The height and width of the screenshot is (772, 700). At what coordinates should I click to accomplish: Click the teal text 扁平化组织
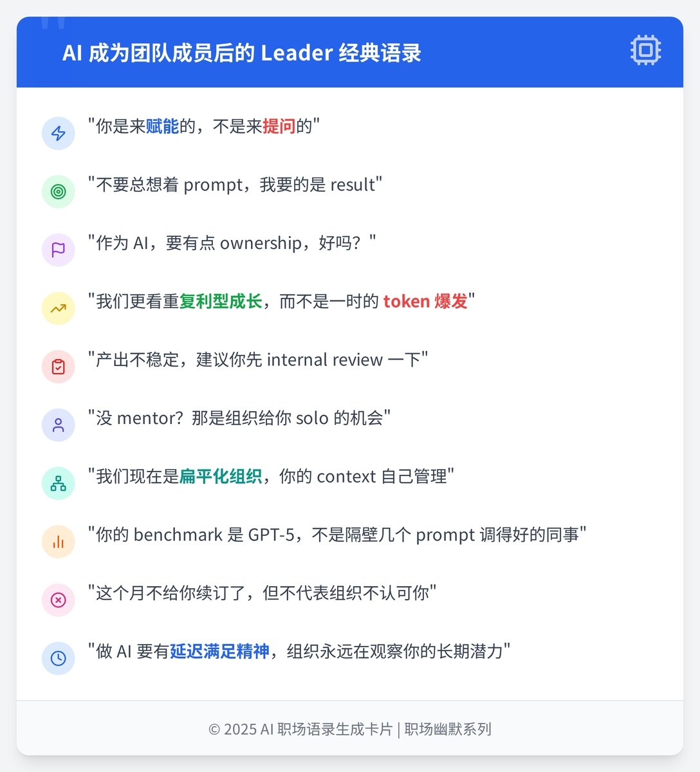221,476
